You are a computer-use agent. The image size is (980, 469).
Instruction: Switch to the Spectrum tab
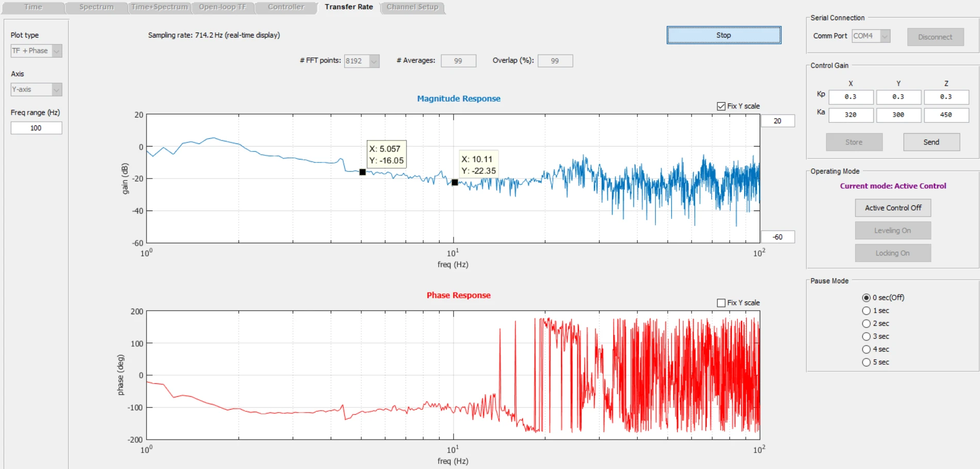click(97, 7)
